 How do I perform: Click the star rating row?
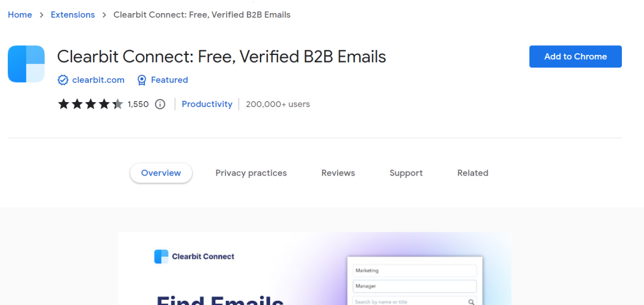(x=91, y=104)
